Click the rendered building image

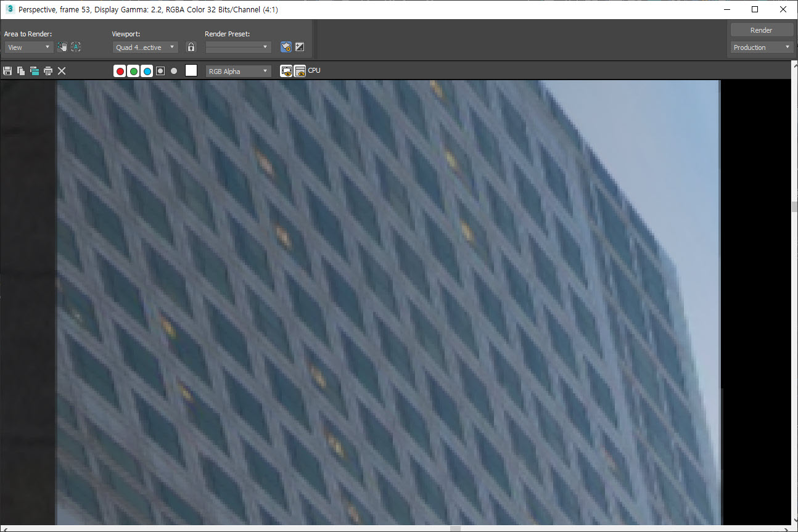[x=389, y=302]
